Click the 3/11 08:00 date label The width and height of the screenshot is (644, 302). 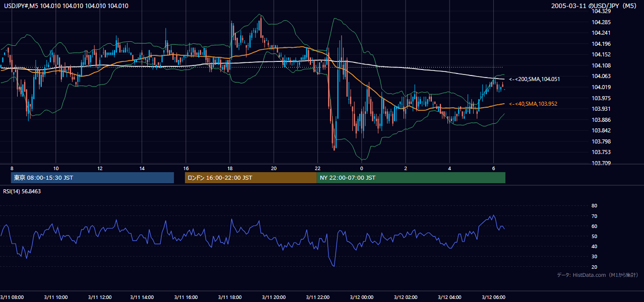click(12, 297)
